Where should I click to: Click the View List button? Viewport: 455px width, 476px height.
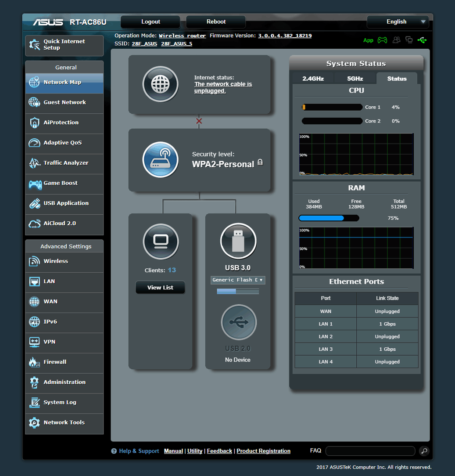[x=160, y=288]
